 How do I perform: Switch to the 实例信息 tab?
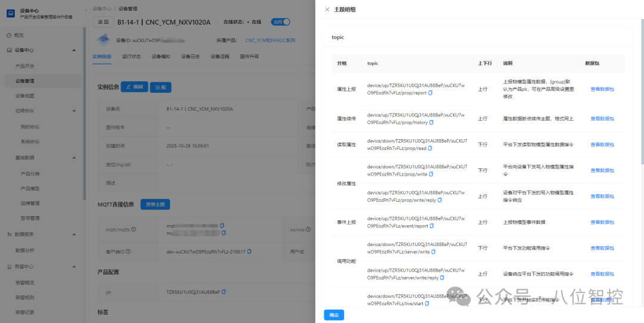102,57
